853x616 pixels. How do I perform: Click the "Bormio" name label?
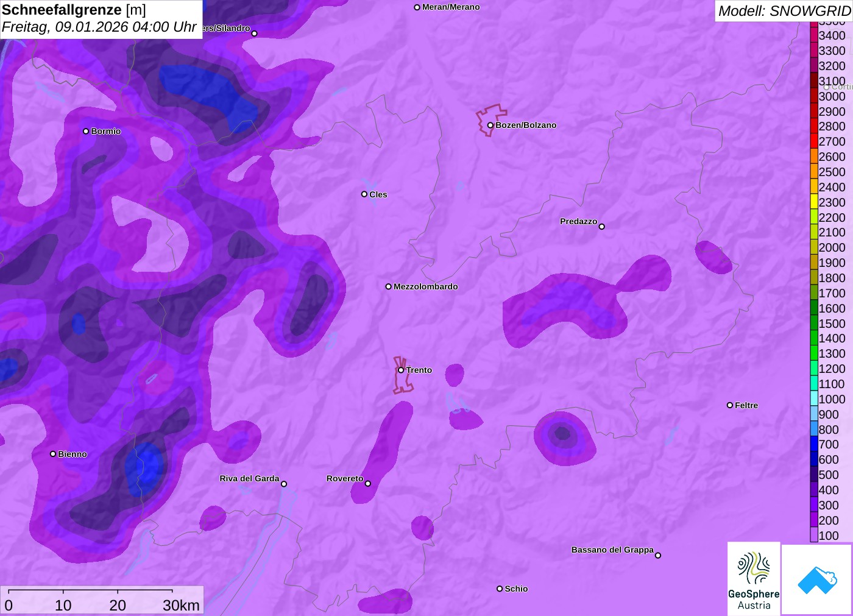point(106,131)
